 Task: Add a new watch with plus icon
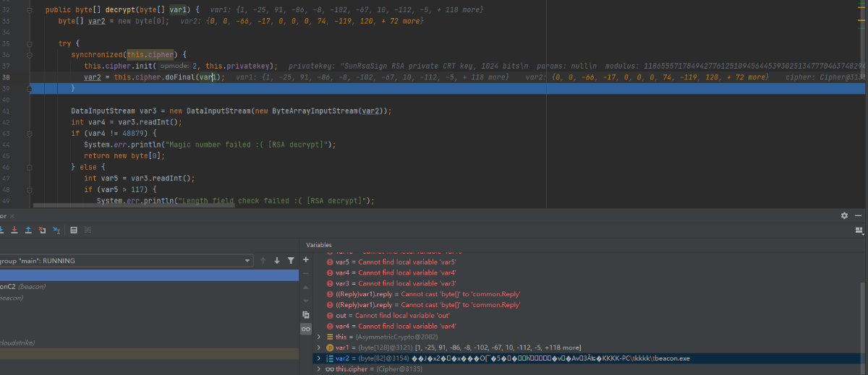coord(306,259)
